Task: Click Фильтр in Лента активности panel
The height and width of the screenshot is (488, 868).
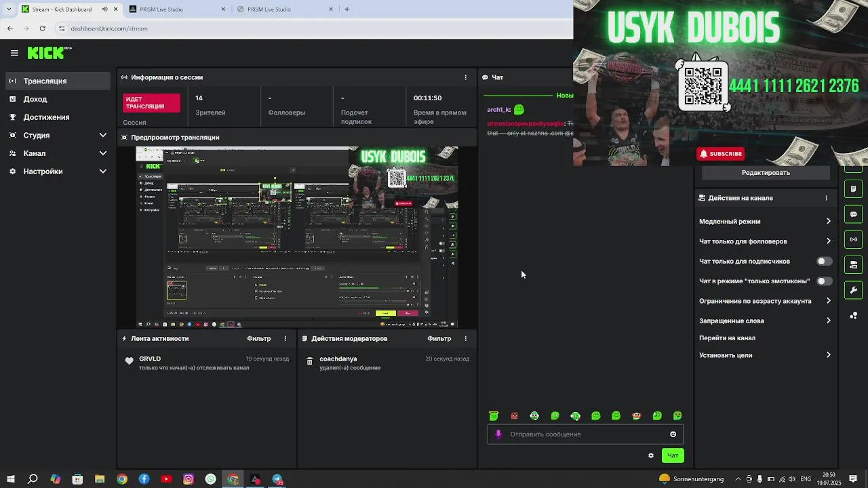Action: [x=258, y=338]
